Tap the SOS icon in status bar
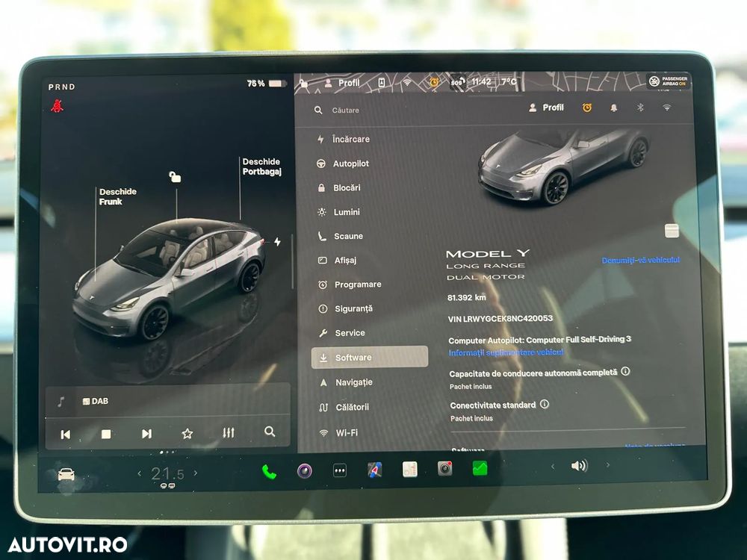The image size is (747, 560). coord(459,82)
